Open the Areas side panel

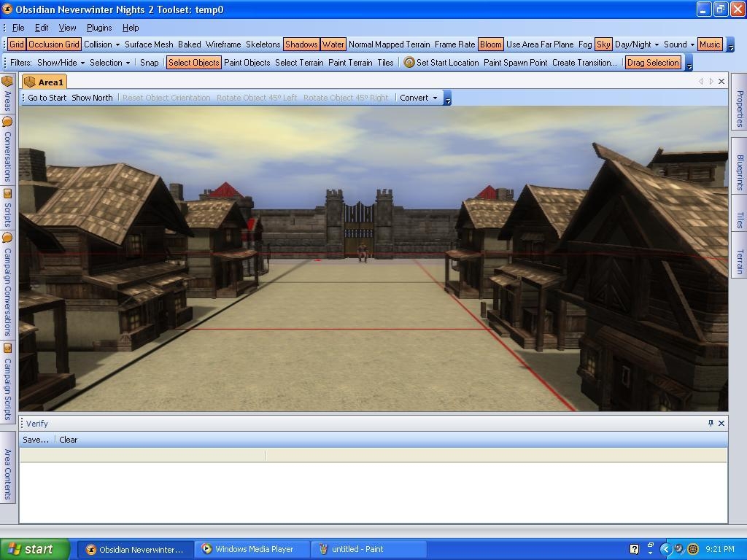7,93
